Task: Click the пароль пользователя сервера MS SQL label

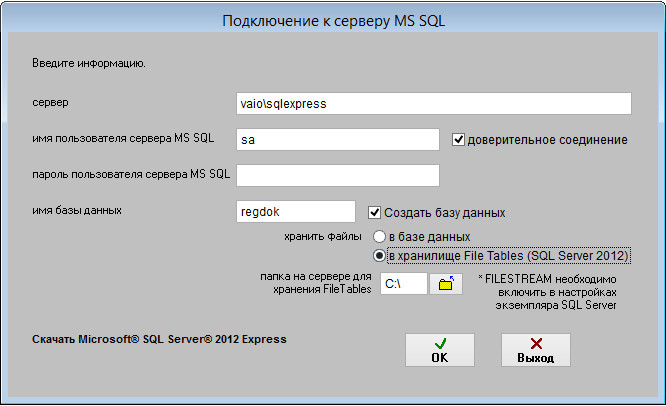Action: click(x=131, y=174)
